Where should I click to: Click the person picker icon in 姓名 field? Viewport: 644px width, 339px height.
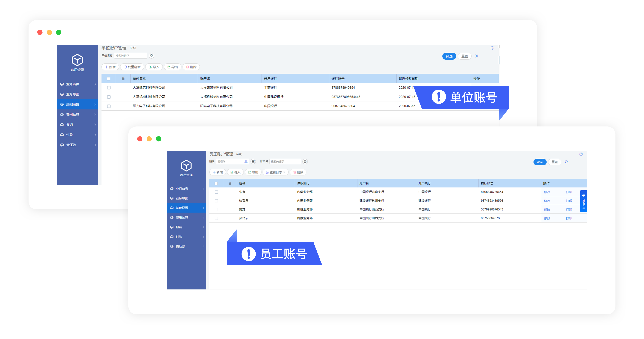[246, 162]
